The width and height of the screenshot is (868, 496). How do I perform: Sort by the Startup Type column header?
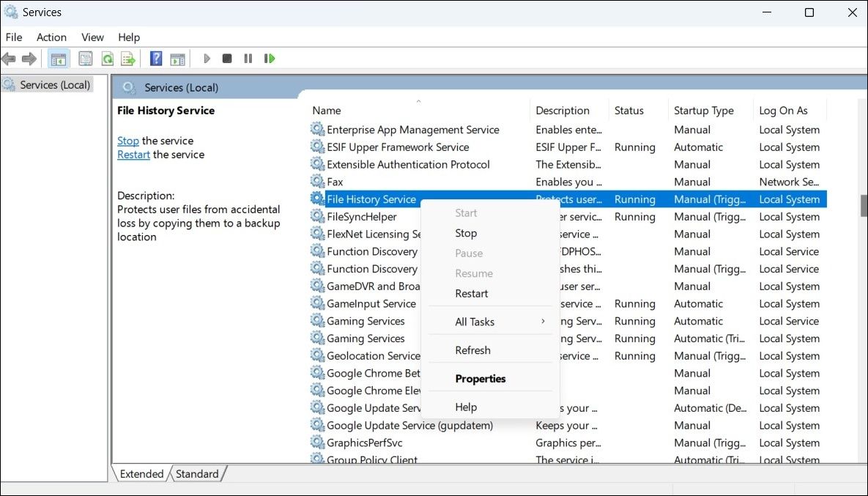[x=711, y=110]
